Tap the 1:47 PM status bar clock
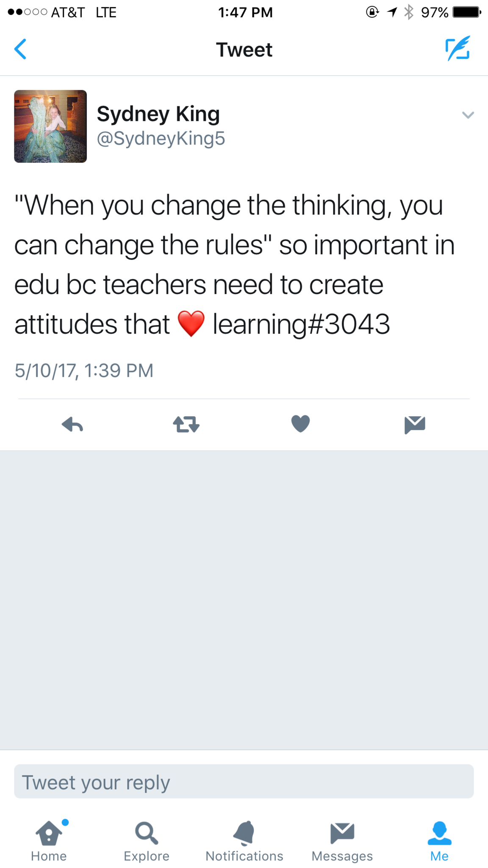488x868 pixels. [x=245, y=12]
